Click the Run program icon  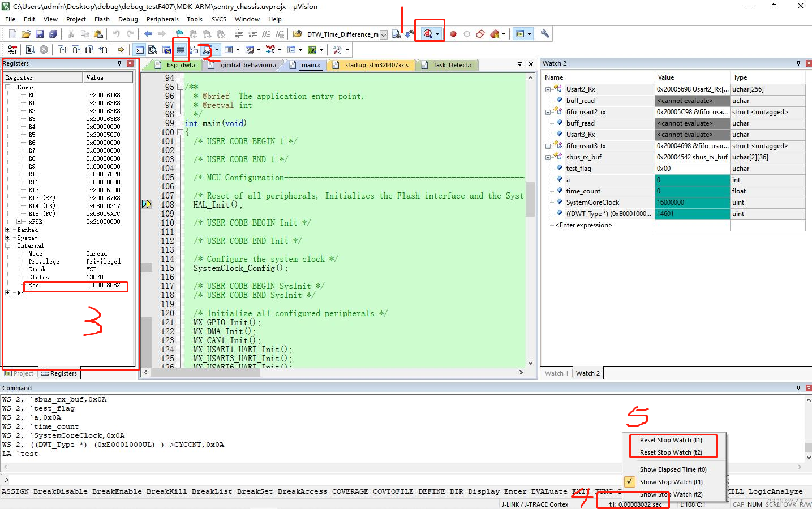pos(30,50)
